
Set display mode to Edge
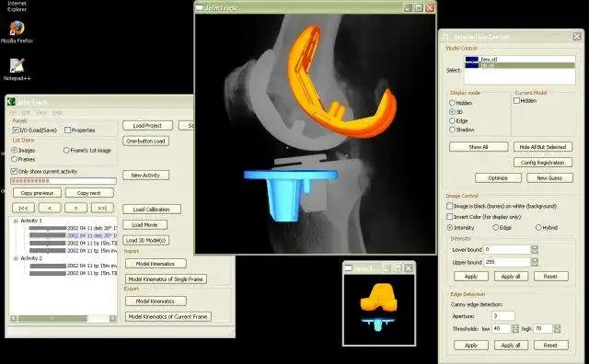452,120
